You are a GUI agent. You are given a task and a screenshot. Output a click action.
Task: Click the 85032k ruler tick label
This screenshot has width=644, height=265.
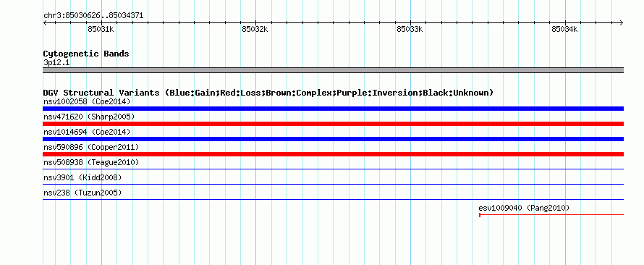255,29
